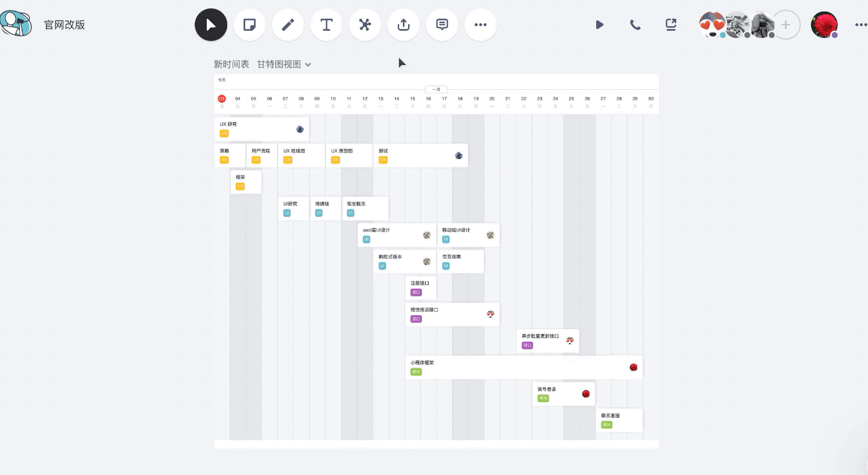Open more tools ellipsis in toolbar
The width and height of the screenshot is (868, 475).
click(481, 25)
